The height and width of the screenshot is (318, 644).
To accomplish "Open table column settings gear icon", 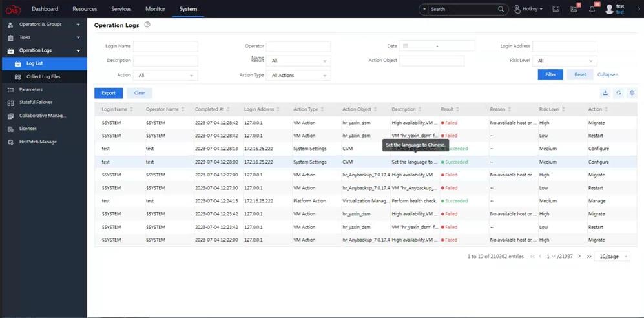I will [632, 93].
